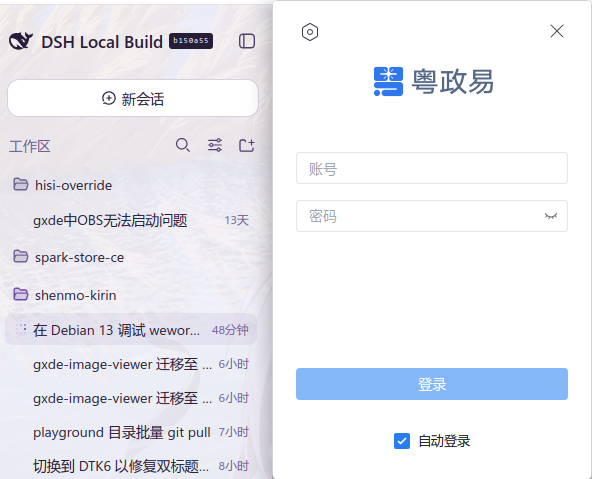Collapse the sidebar with panel toggle icon
The image size is (592, 479).
coord(247,41)
